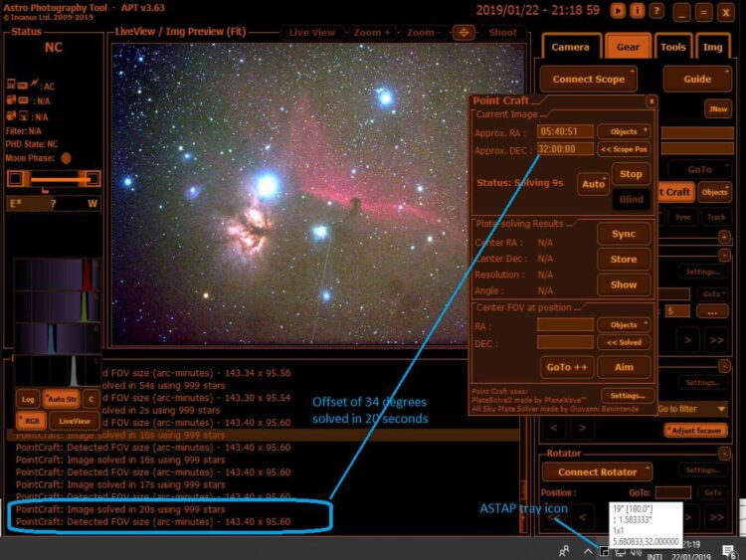Toggle the JNow button
Viewport: 746px width, 560px height.
pos(718,109)
